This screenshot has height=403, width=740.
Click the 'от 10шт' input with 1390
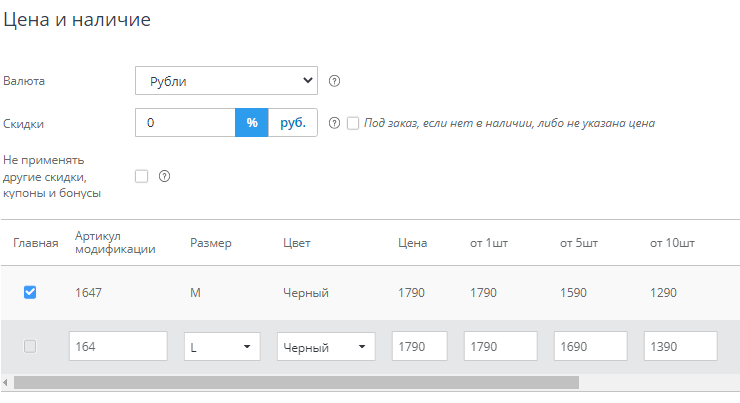pyautogui.click(x=681, y=347)
